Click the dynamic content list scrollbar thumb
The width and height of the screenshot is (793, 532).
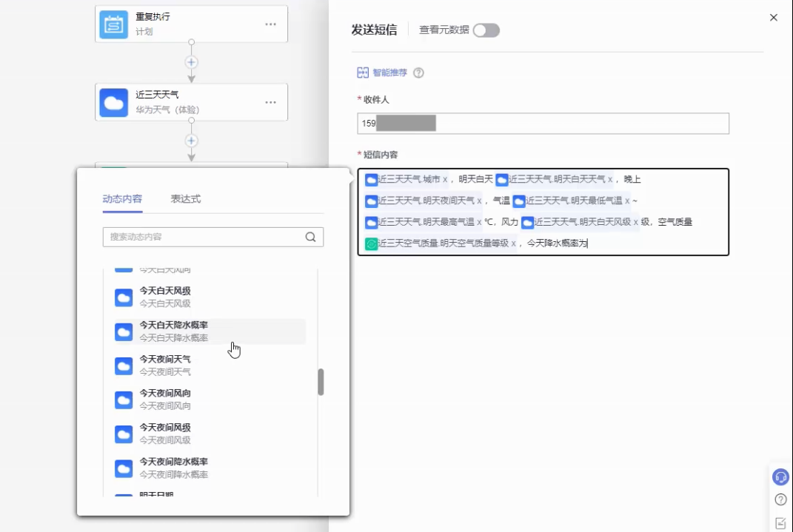tap(321, 382)
